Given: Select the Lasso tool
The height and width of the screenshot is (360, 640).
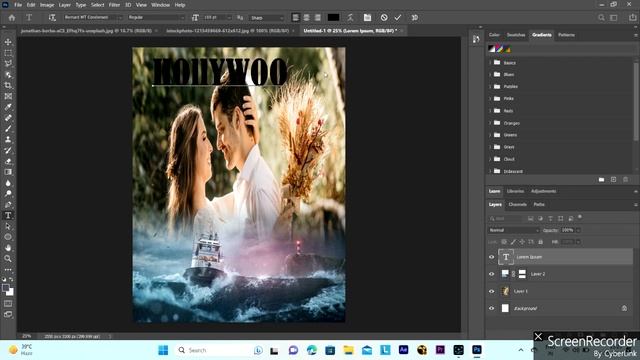Looking at the screenshot, I should coord(8,64).
